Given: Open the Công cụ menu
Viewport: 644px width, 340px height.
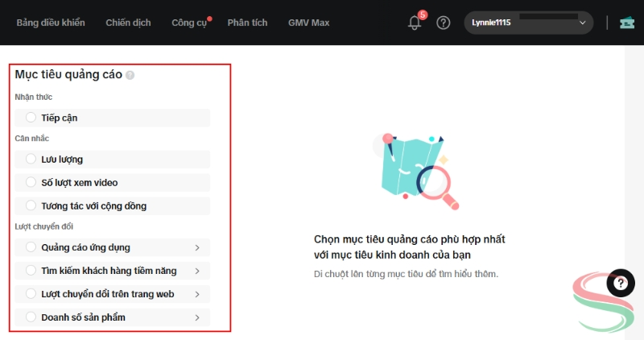Looking at the screenshot, I should pos(189,23).
